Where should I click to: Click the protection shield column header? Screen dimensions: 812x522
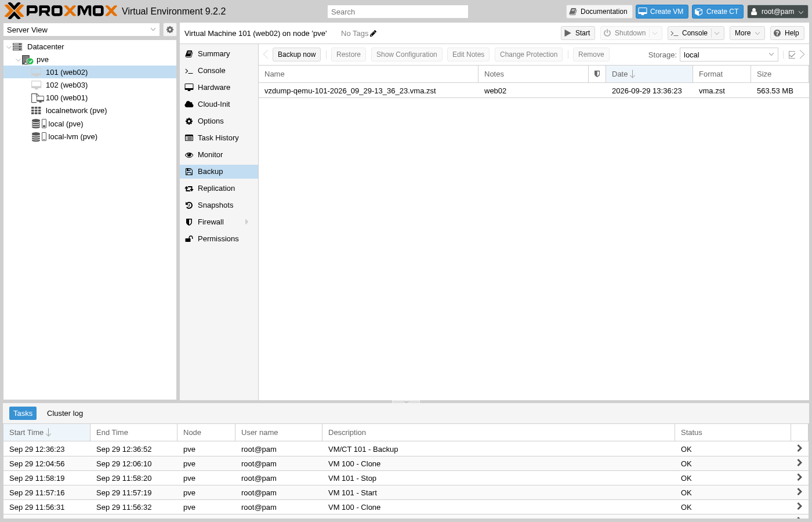(x=597, y=74)
